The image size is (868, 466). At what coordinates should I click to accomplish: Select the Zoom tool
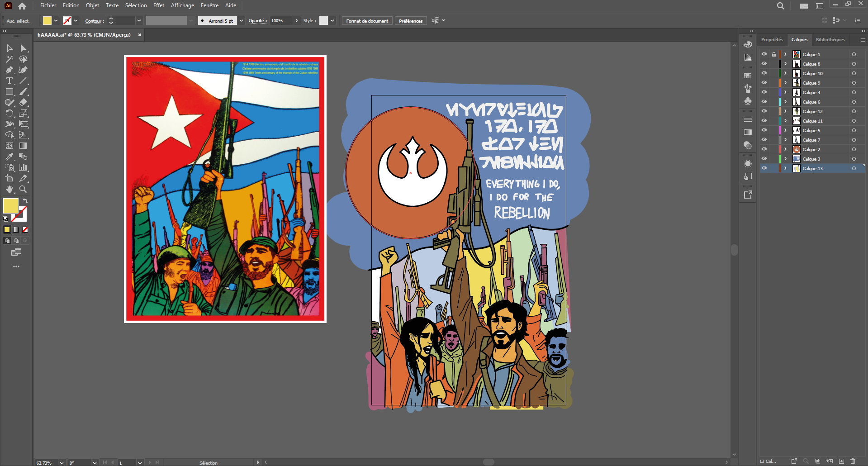(x=23, y=189)
